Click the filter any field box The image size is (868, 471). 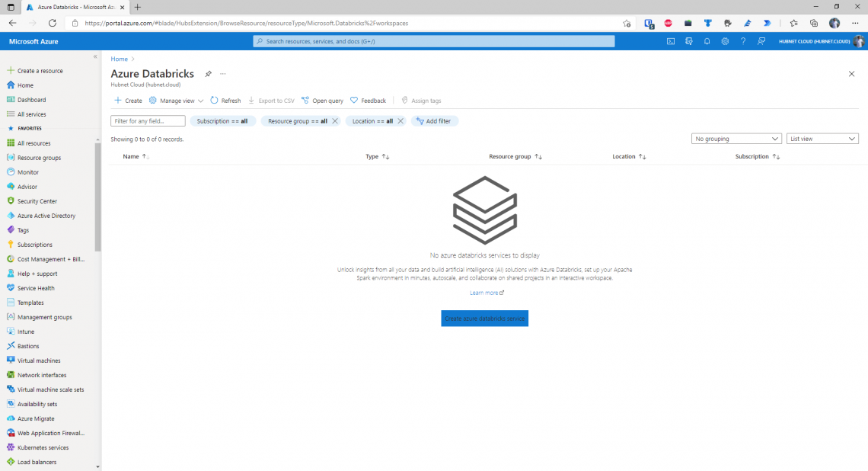pyautogui.click(x=148, y=120)
